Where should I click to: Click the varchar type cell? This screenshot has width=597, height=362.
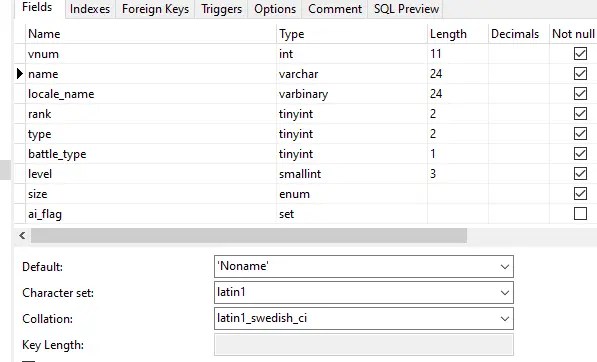[x=352, y=73]
